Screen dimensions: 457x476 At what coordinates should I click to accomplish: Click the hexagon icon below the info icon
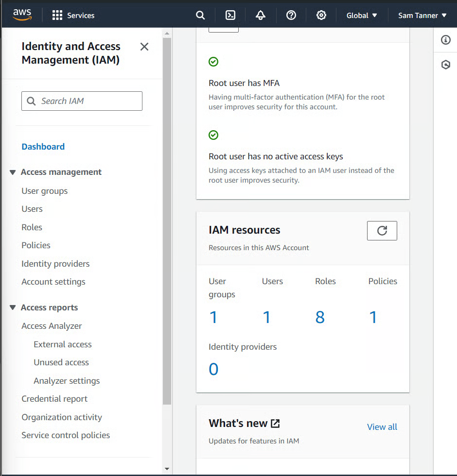click(x=445, y=65)
